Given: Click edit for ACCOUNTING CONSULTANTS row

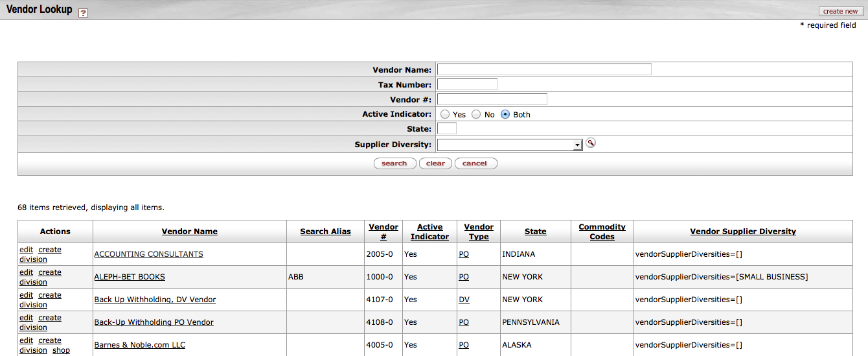Looking at the screenshot, I should point(26,250).
